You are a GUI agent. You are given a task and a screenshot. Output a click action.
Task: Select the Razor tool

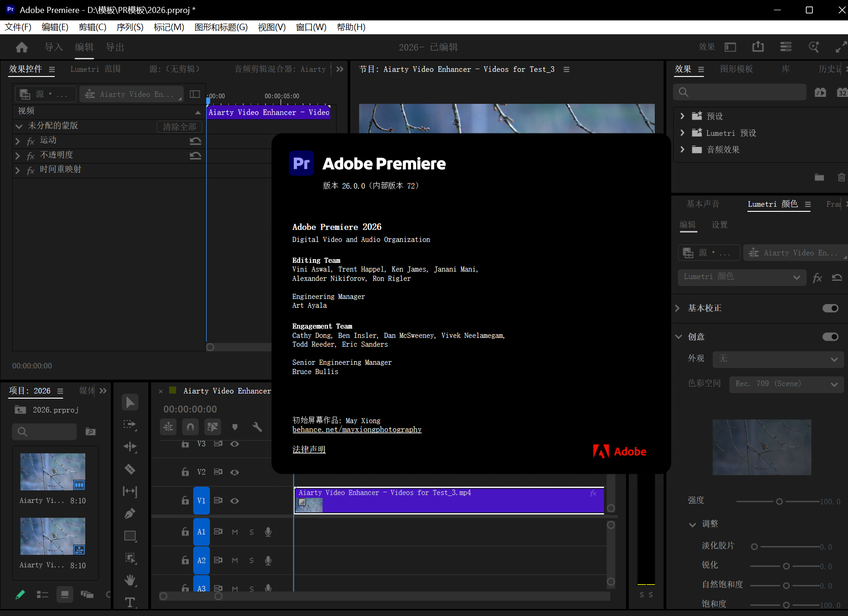click(x=130, y=469)
